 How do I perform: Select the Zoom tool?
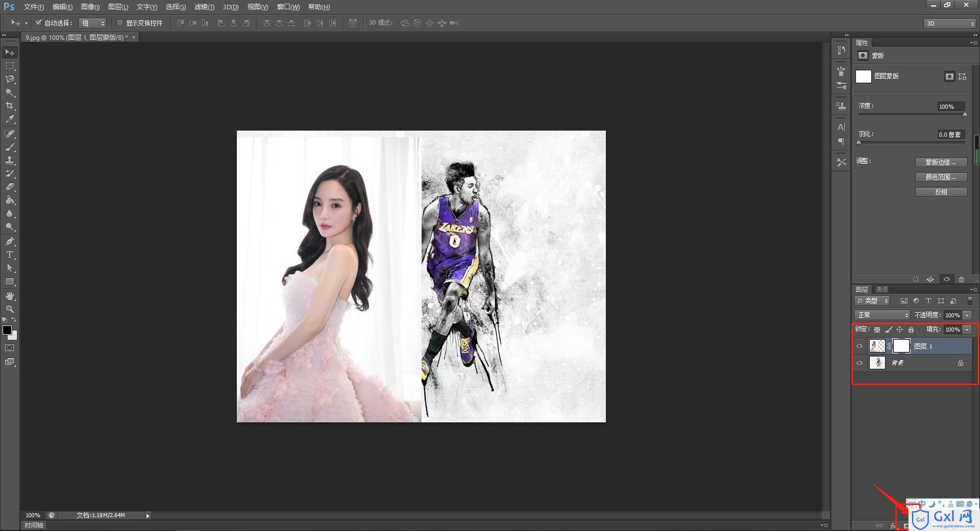coord(10,309)
